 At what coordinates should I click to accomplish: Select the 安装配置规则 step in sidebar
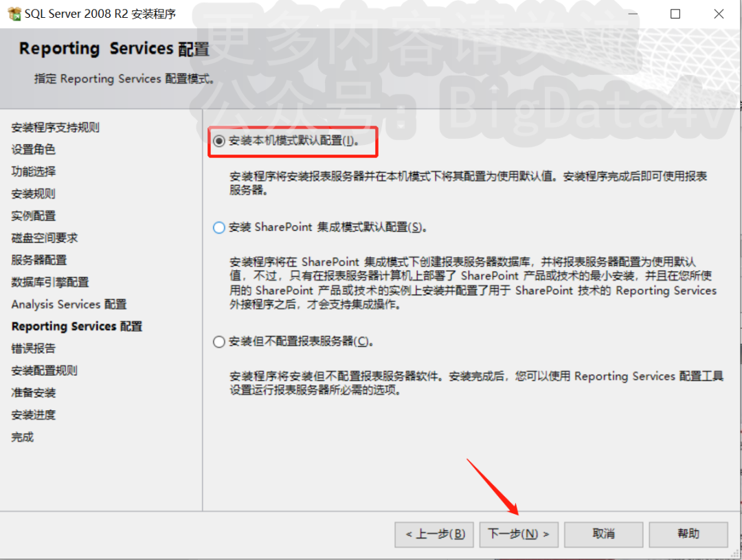(45, 370)
